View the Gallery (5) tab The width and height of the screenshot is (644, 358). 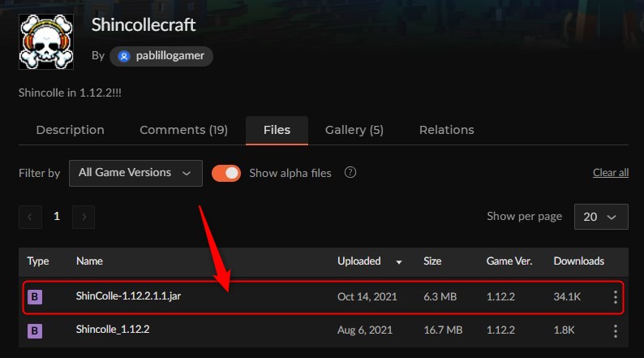click(x=354, y=130)
